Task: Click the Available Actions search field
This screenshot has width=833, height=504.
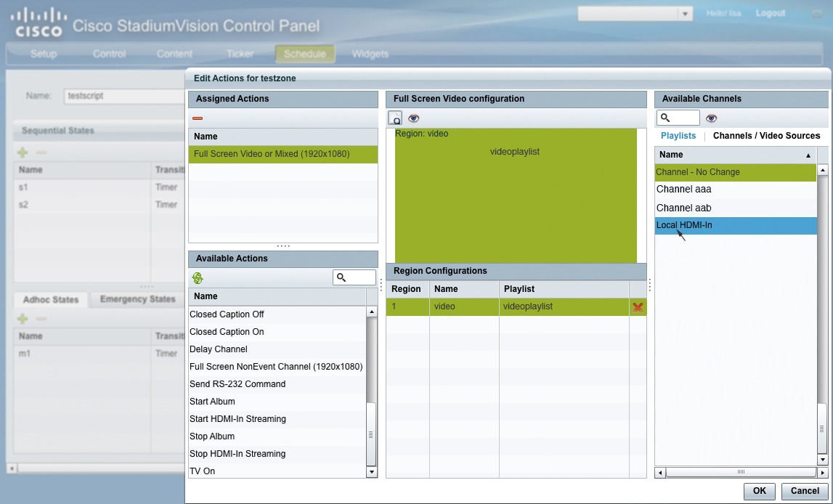Action: tap(354, 277)
